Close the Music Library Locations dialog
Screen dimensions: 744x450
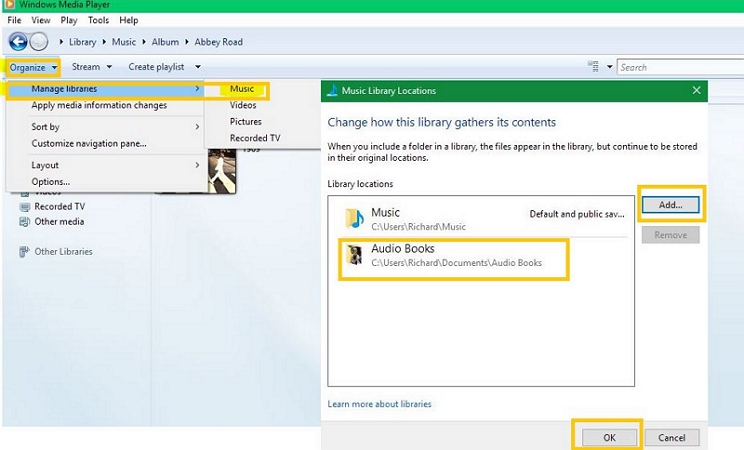[696, 90]
